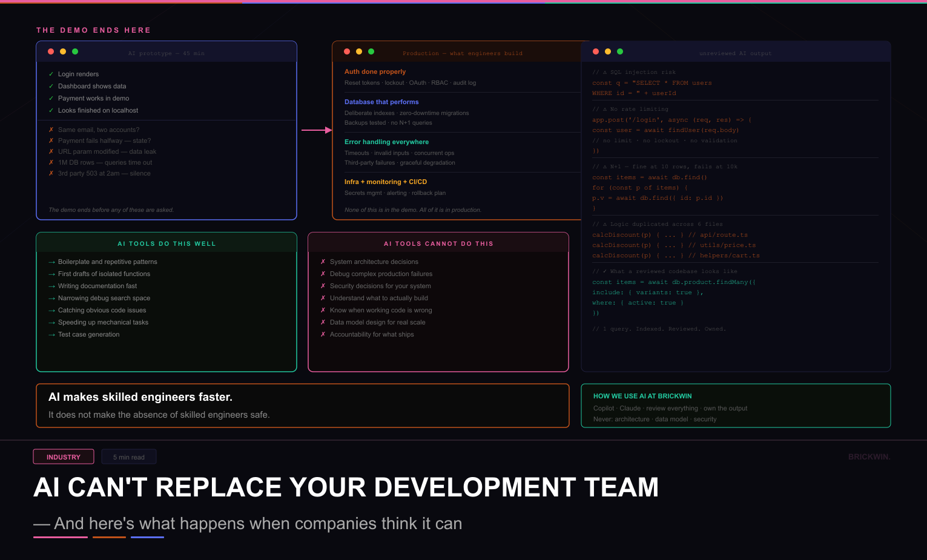Click green dot in unreviewed AI output window
This screenshot has width=927, height=560.
coord(620,52)
